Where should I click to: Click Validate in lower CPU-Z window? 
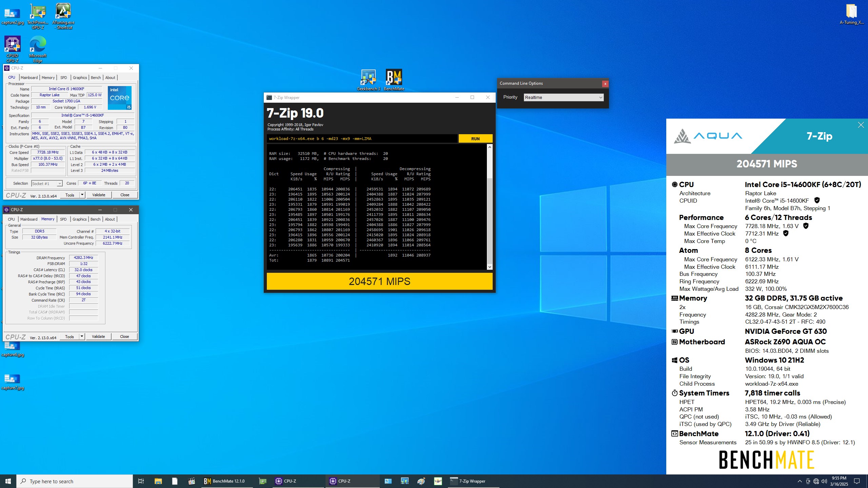98,337
